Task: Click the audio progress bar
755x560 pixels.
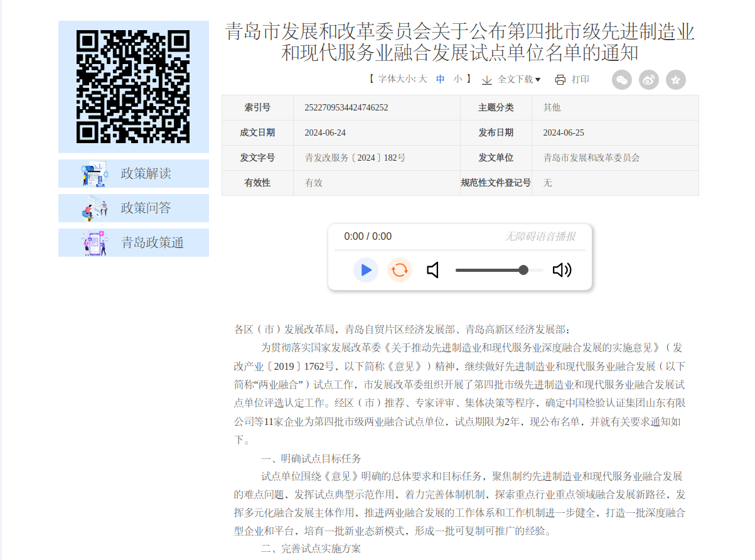Action: [459, 250]
